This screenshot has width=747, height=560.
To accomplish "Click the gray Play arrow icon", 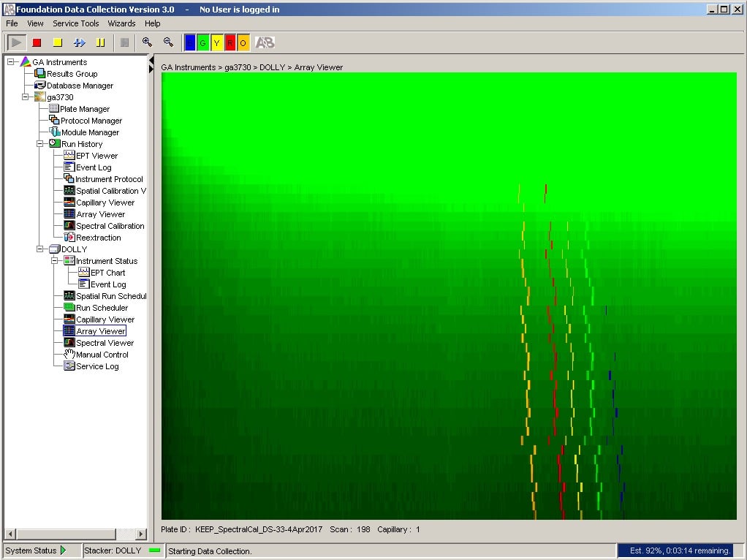I will click(x=16, y=42).
